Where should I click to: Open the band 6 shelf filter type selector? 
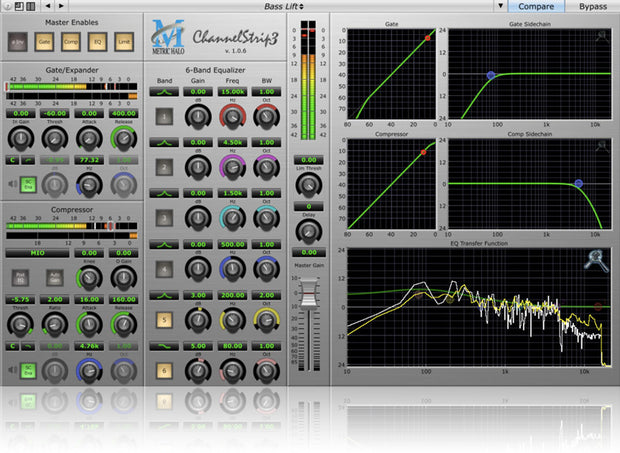coord(164,346)
